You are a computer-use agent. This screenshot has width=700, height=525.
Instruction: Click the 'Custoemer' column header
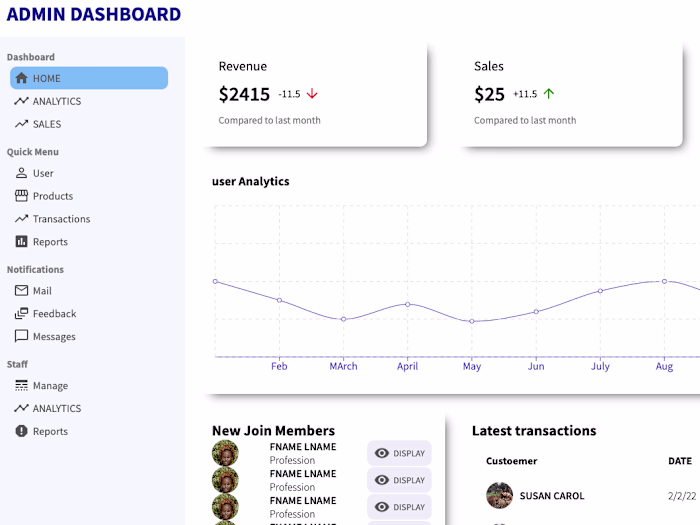pyautogui.click(x=512, y=461)
